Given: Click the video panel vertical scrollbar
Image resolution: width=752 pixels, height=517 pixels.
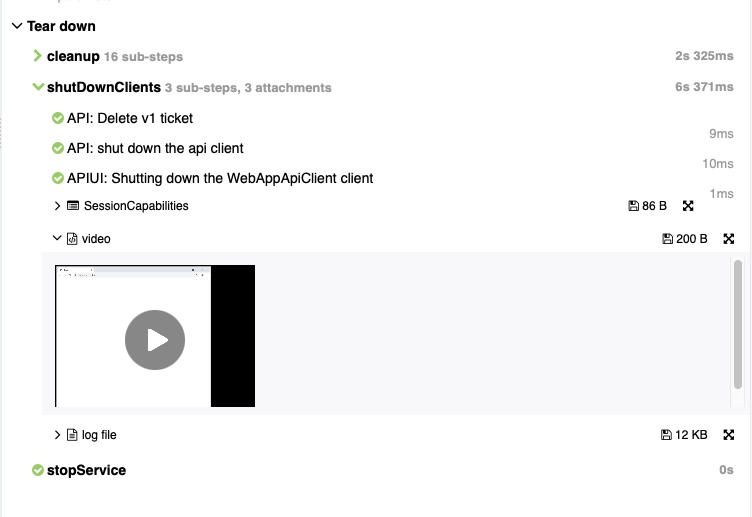Looking at the screenshot, I should [x=738, y=324].
